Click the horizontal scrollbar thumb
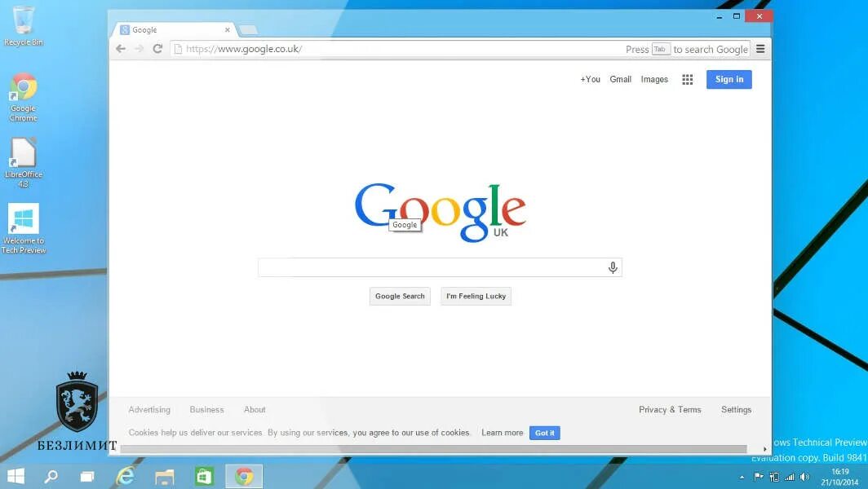 [433, 449]
